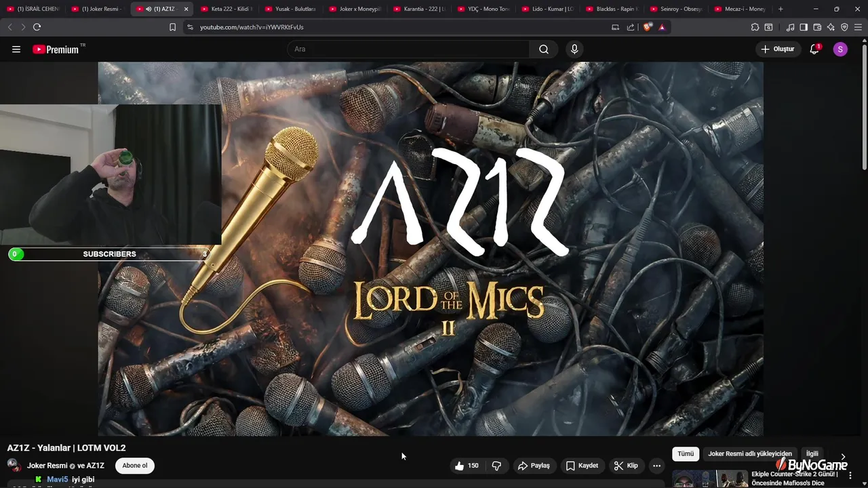The image size is (868, 488).
Task: Open the YouTube guide hamburger menu
Action: click(16, 49)
